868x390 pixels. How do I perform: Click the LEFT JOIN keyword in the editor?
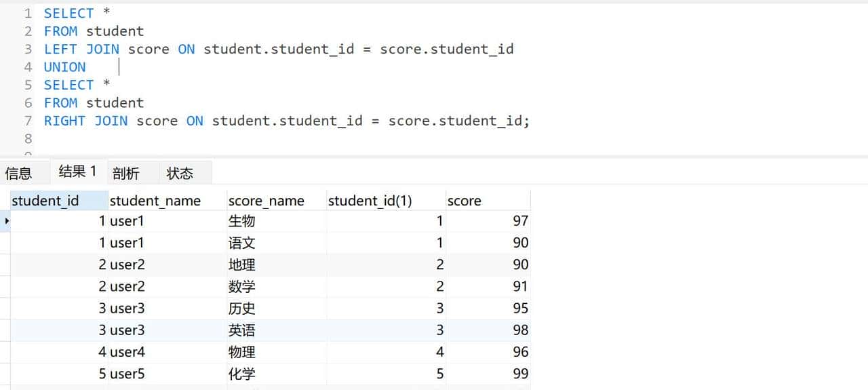(x=81, y=49)
